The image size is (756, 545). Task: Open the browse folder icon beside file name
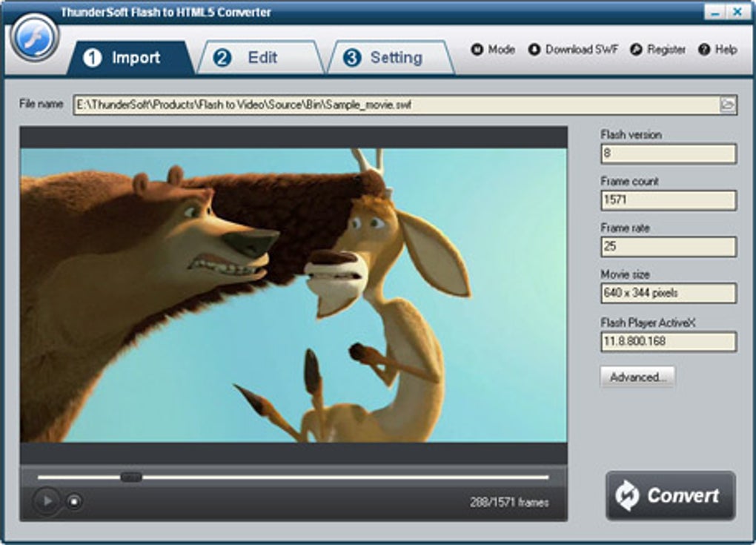point(728,105)
